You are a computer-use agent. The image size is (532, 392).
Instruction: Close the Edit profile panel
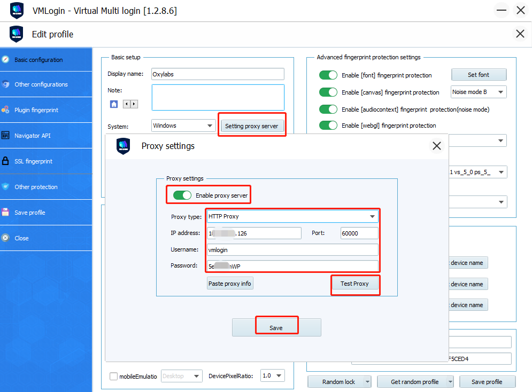(520, 34)
